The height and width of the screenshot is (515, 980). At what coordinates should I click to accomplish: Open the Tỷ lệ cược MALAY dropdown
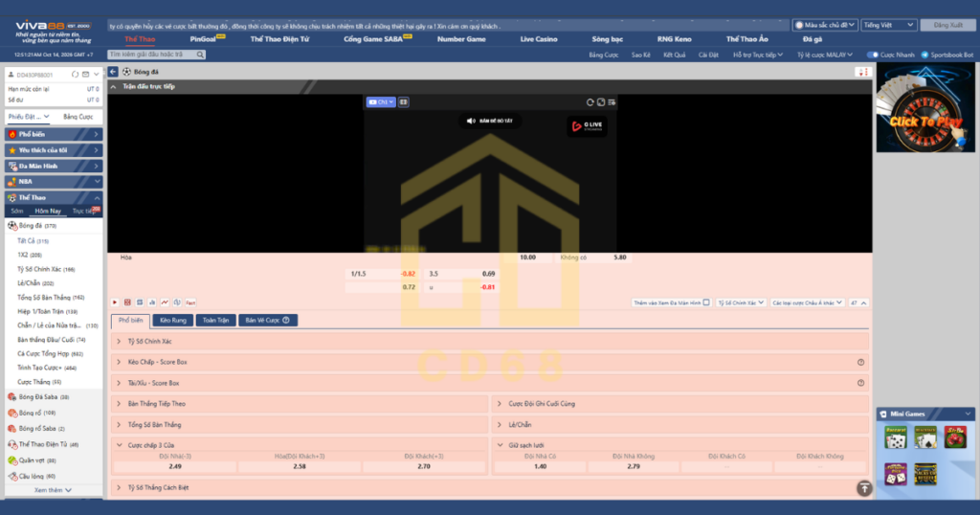[x=824, y=55]
